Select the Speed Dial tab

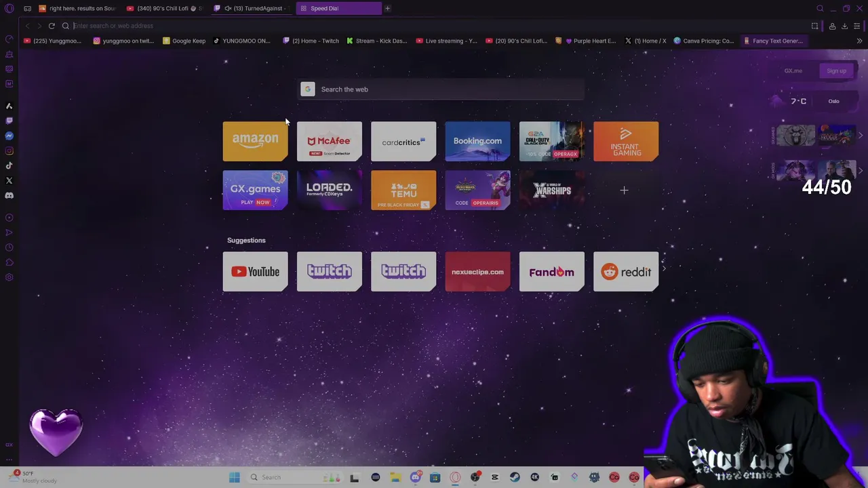338,9
